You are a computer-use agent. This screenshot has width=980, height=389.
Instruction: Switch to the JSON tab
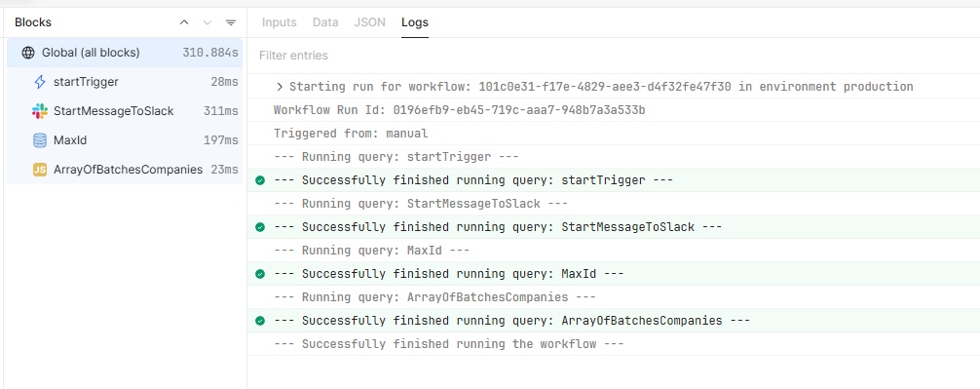[x=370, y=22]
